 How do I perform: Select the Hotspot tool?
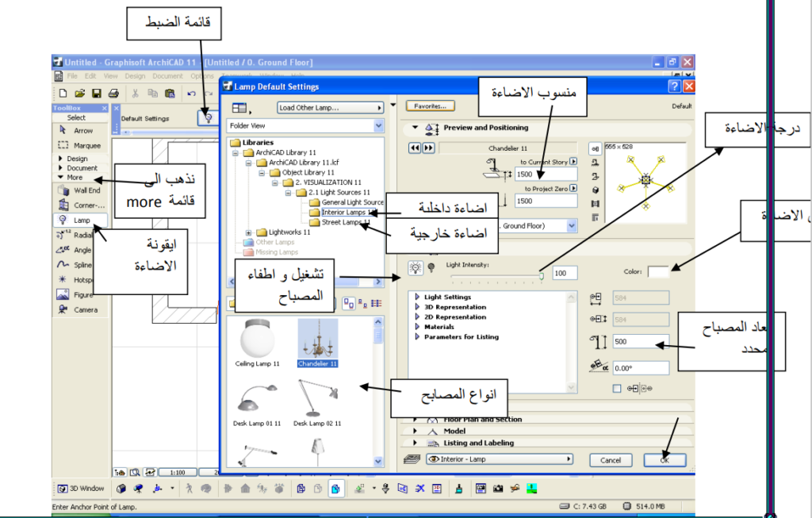77,279
